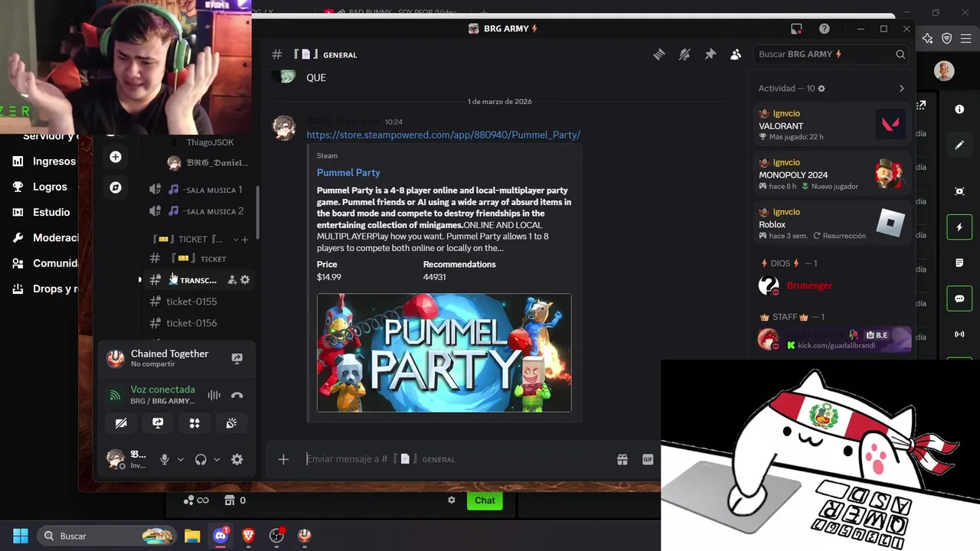Open headphone output options dropdown arrow
This screenshot has width=980, height=551.
tap(217, 459)
